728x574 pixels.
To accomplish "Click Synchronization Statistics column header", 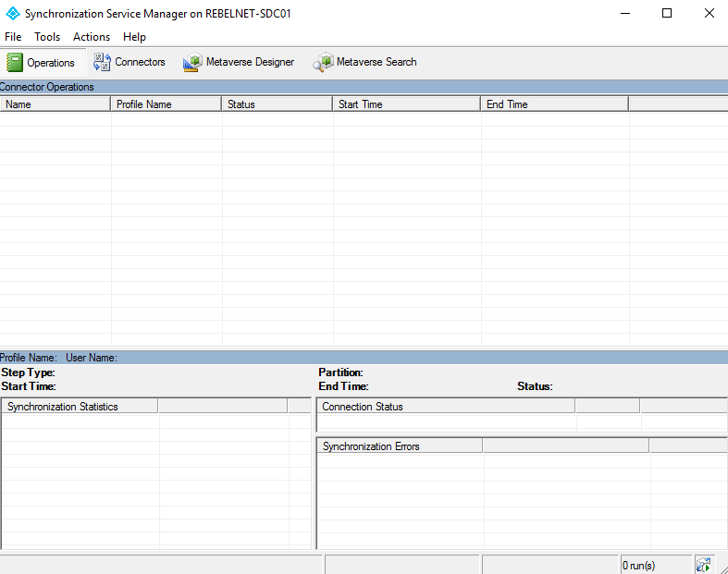I will coord(80,406).
